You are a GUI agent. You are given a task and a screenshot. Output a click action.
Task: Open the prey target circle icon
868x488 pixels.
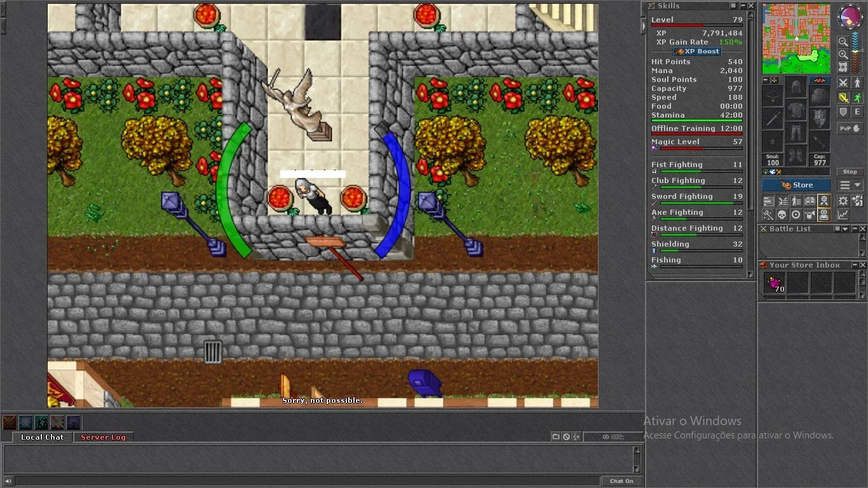[796, 213]
